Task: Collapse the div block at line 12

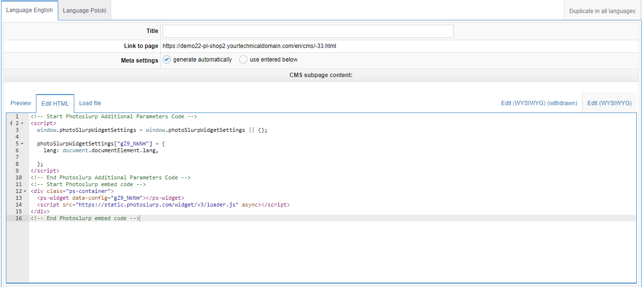Action: point(25,191)
